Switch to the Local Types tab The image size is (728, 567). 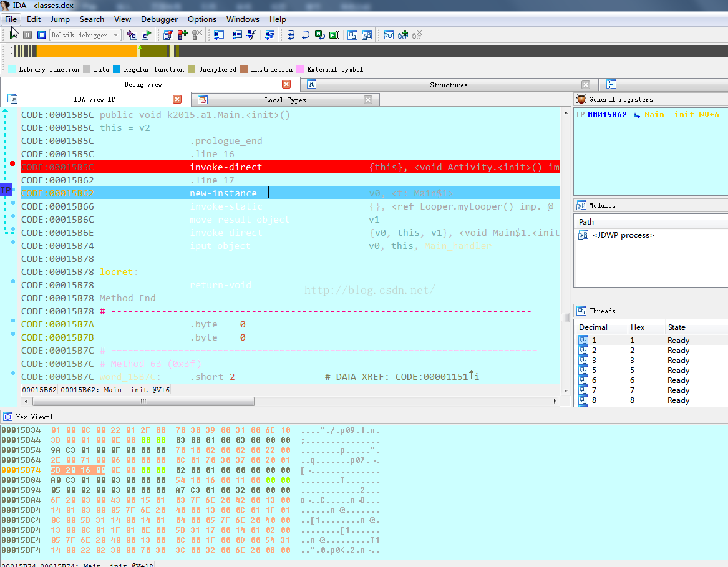point(285,100)
